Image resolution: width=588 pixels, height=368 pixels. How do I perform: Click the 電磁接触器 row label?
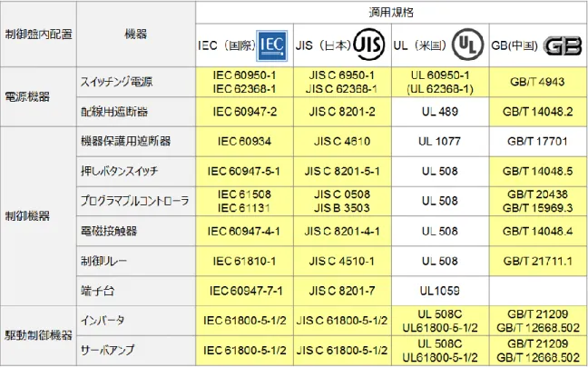(x=109, y=231)
